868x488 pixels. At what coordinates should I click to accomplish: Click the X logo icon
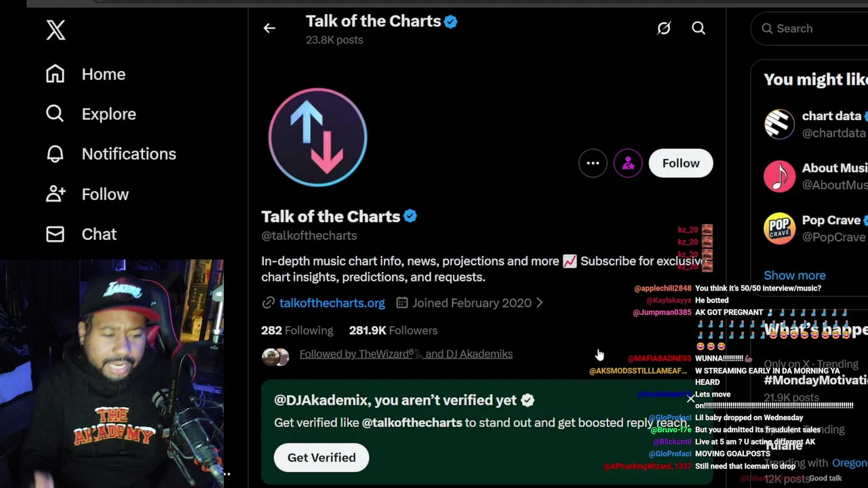coord(56,30)
